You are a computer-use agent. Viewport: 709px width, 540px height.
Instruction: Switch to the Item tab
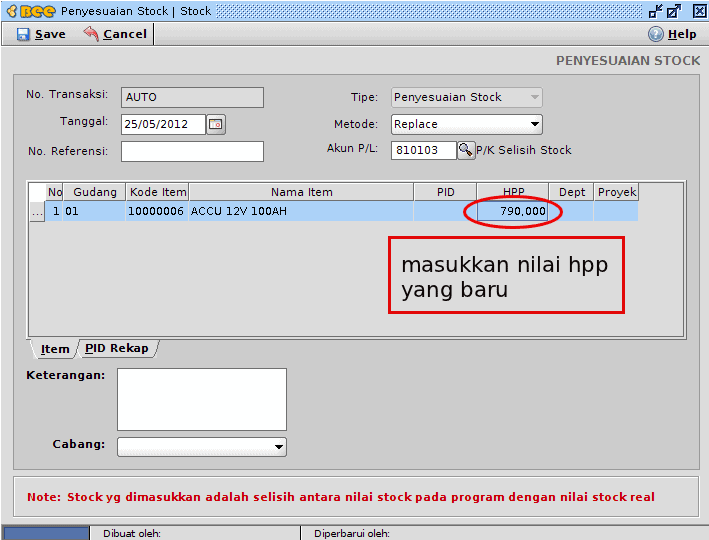(55, 349)
